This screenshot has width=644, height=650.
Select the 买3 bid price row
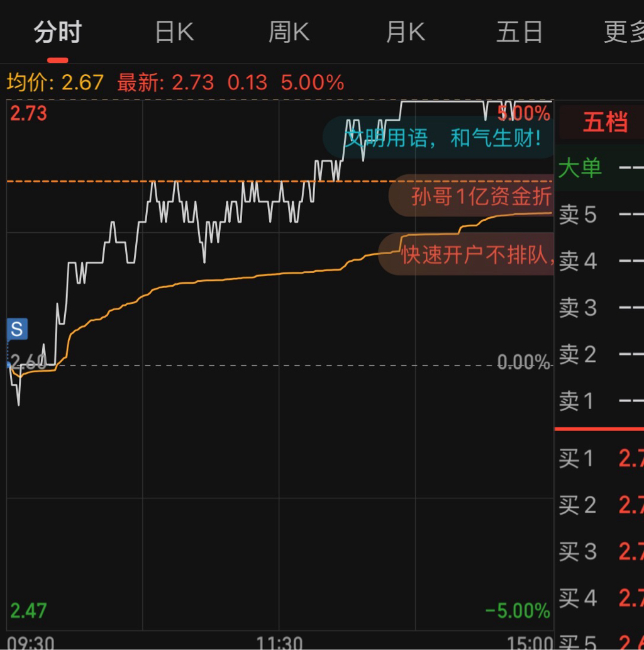tap(600, 552)
